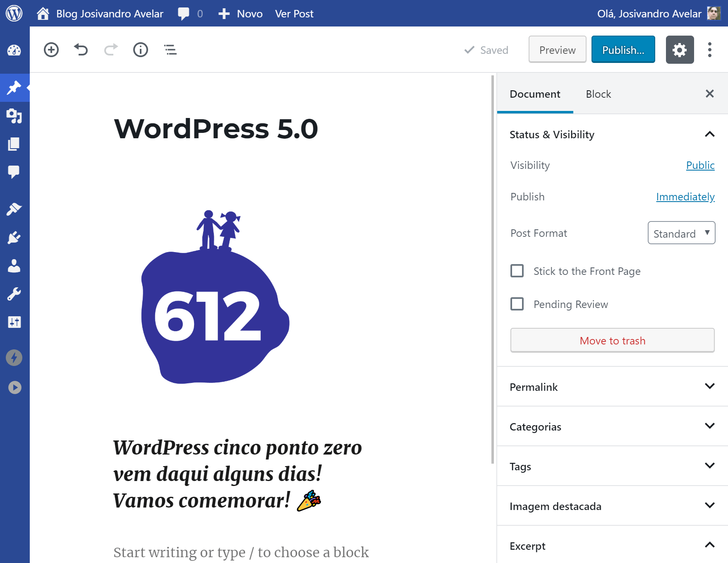Close the settings sidebar panel
The height and width of the screenshot is (563, 728).
tap(710, 94)
